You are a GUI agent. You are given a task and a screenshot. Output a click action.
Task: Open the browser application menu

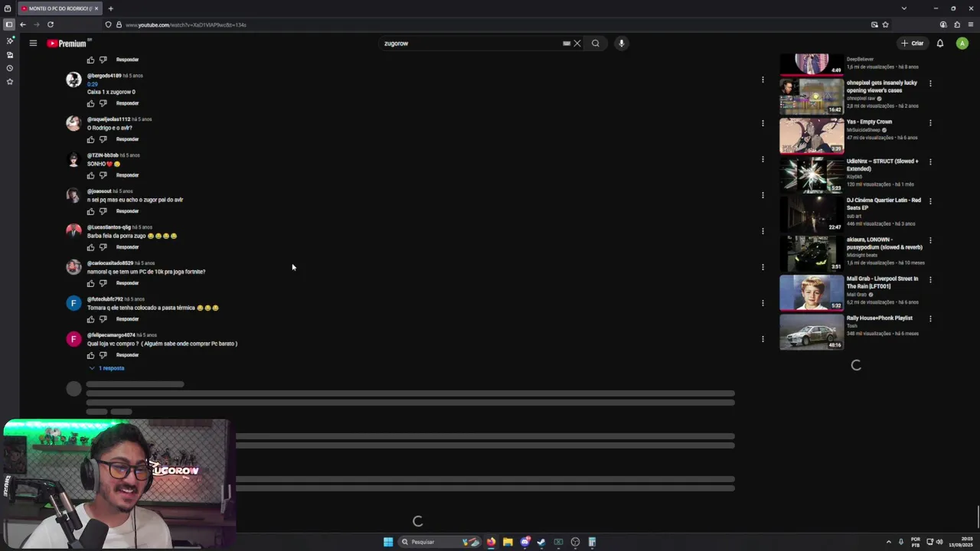(971, 24)
